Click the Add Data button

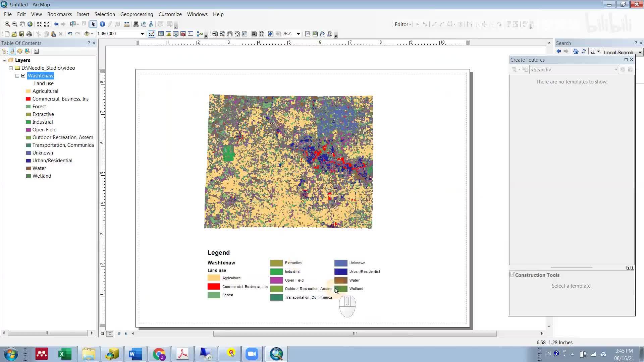pos(87,34)
